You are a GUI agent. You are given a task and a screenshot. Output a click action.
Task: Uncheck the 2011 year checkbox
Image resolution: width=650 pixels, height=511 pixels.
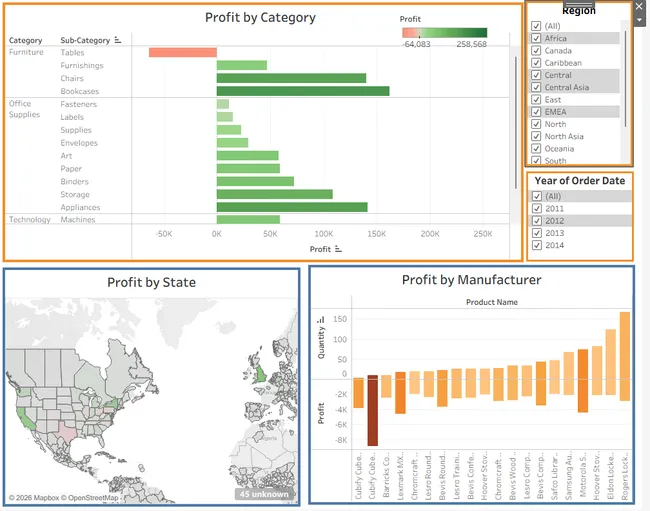(x=537, y=208)
